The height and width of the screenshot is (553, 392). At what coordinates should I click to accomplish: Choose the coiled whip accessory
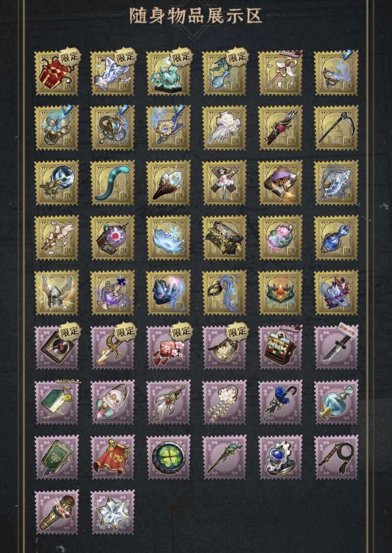click(336, 457)
